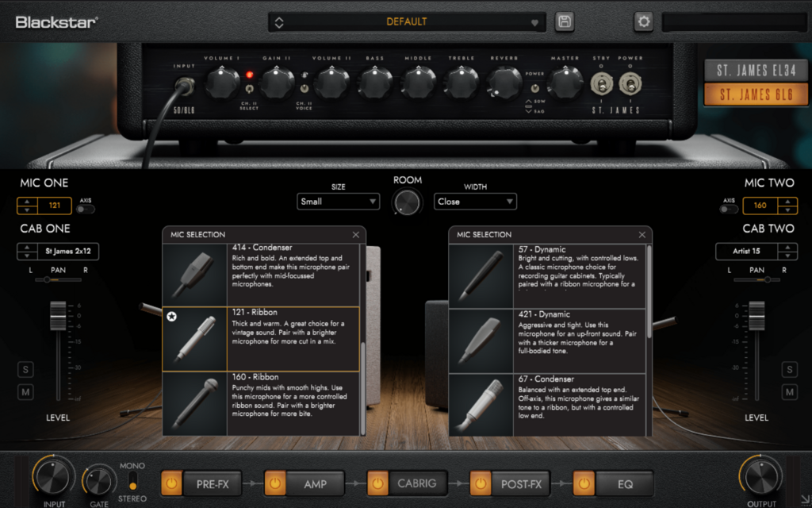
Task: Mute Cab Two with the M button
Action: 789,392
